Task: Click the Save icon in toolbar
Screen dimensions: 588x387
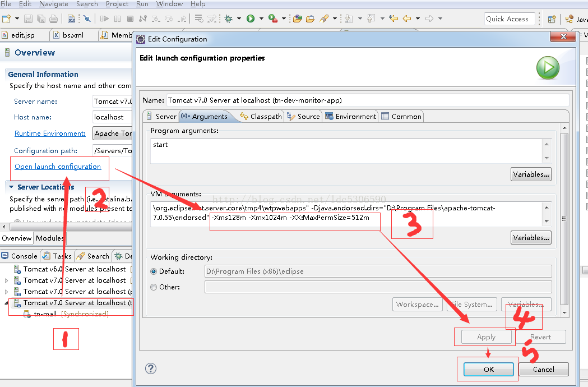Action: [28, 19]
